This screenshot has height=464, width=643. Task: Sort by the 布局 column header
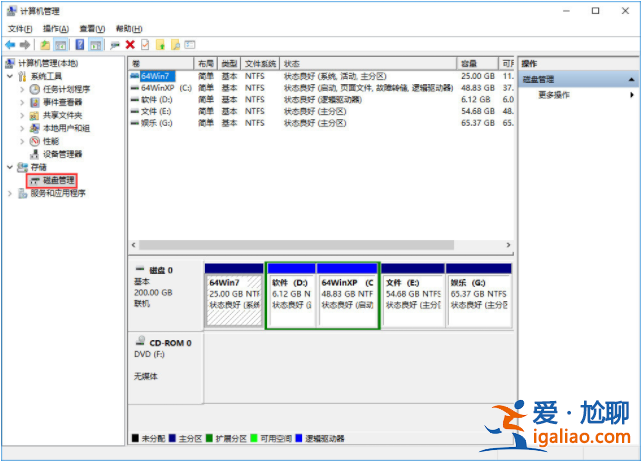tap(205, 64)
